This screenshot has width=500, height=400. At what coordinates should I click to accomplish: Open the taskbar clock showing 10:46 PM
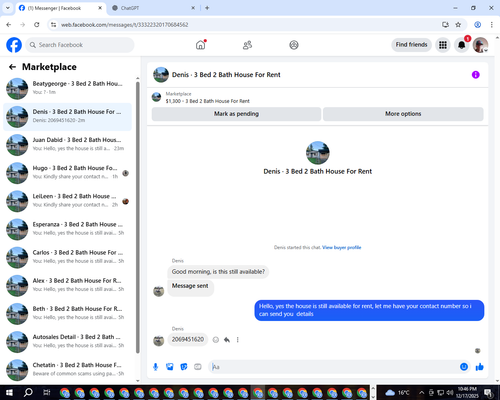(x=467, y=393)
